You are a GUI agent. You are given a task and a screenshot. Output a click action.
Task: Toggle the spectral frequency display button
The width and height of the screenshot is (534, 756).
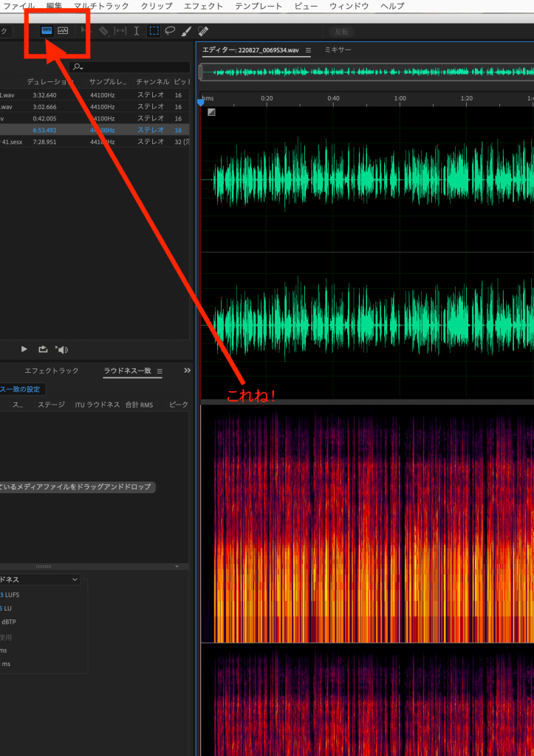click(x=47, y=31)
